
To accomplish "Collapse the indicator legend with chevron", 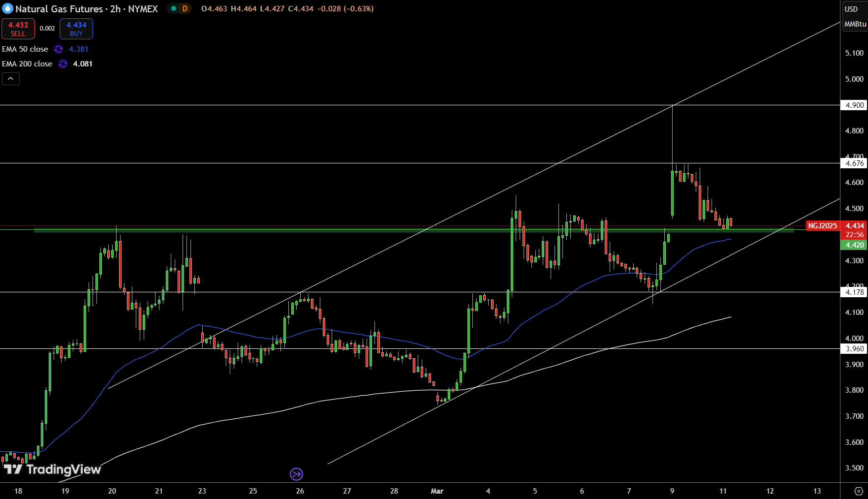I will point(11,79).
